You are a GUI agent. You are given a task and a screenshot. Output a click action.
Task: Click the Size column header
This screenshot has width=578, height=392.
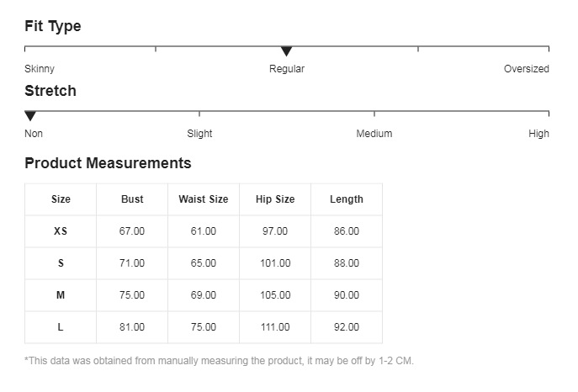coord(61,199)
